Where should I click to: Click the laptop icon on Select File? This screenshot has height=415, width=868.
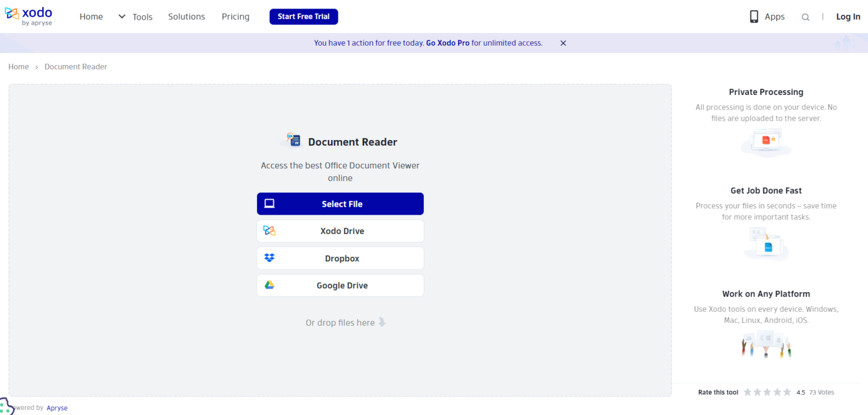269,203
